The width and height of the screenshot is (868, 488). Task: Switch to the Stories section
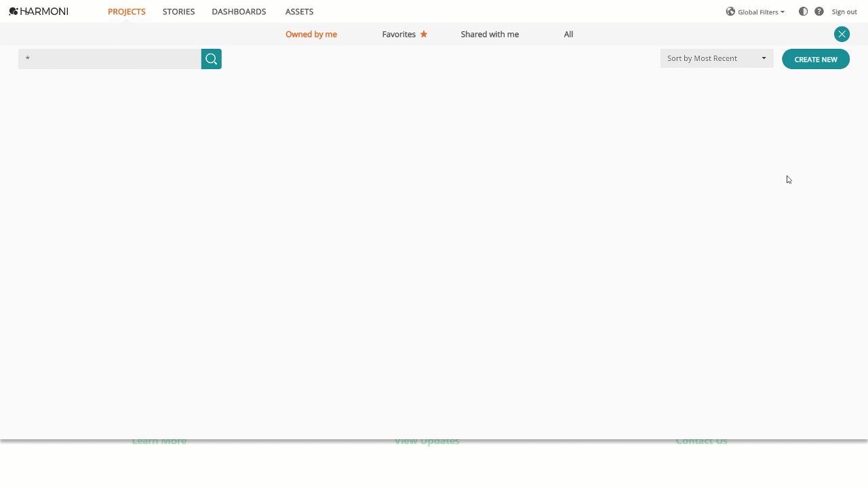[x=178, y=12]
